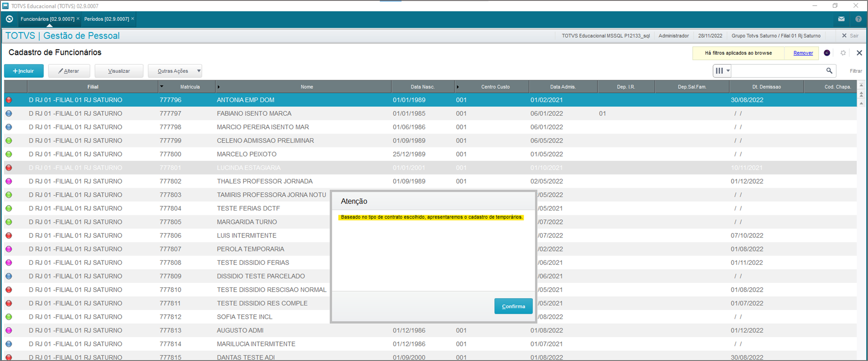Screen dimensions: 868x361
Task: Select the name cell MARGARIDA TURNO
Action: (247, 222)
